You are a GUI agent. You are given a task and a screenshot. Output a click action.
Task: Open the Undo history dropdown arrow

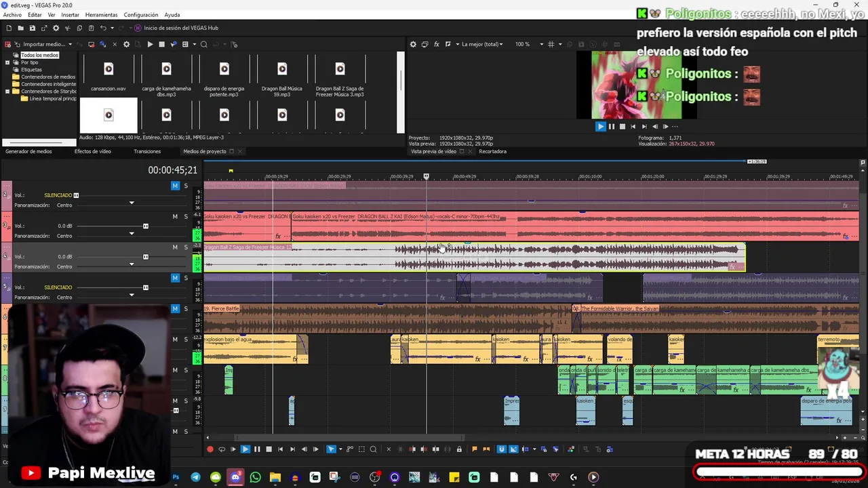pos(112,28)
